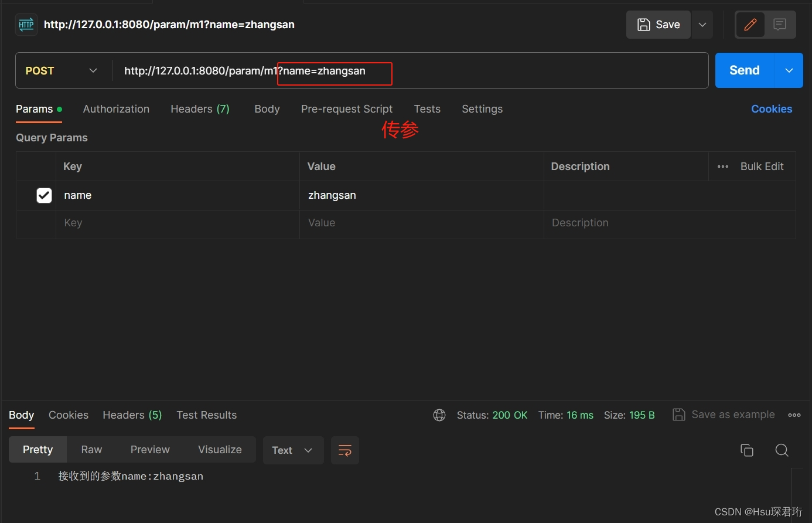Click the description cell of name row
The height and width of the screenshot is (523, 812).
pos(670,195)
